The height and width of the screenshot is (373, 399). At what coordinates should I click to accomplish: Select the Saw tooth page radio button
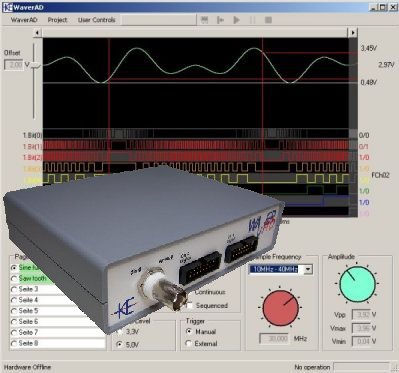pos(14,278)
